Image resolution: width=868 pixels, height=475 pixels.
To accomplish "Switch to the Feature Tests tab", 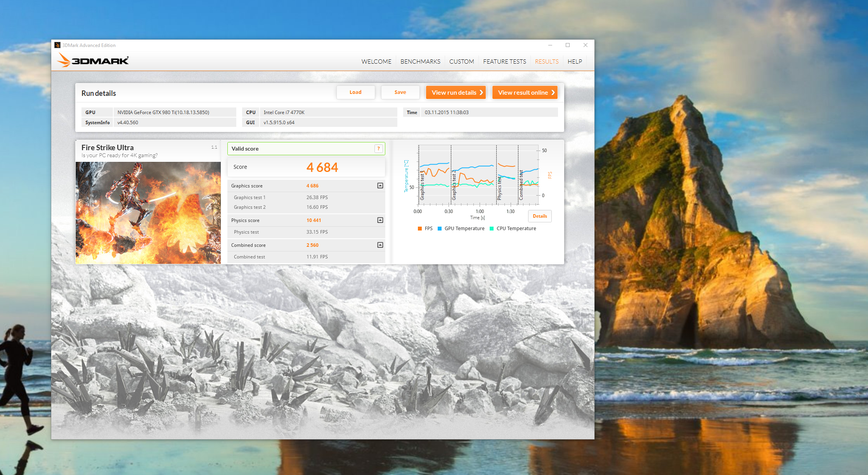I will [x=504, y=61].
